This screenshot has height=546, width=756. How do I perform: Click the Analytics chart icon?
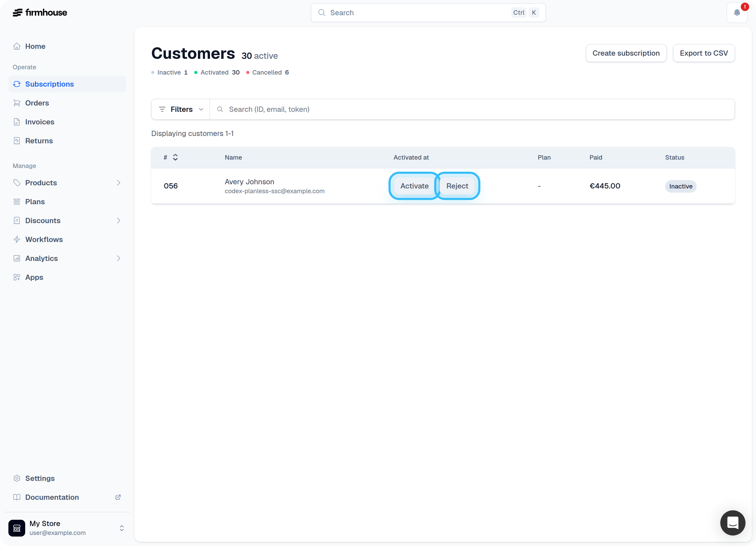[17, 258]
